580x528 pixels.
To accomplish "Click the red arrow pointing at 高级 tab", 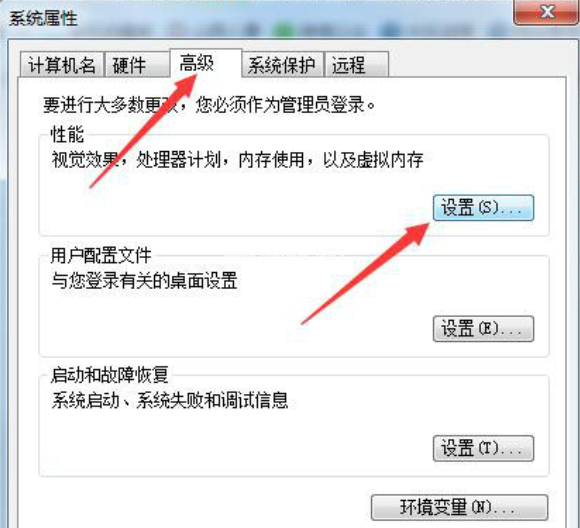I will 144,131.
